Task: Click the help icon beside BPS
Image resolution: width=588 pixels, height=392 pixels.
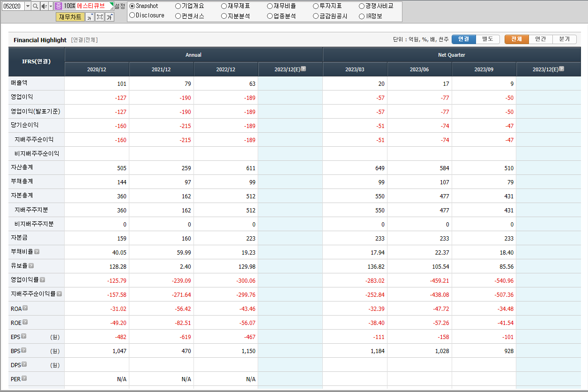Action: coord(24,350)
